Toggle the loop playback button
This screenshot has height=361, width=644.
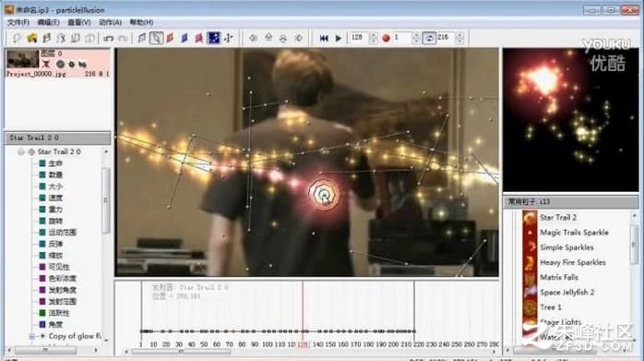(x=429, y=38)
